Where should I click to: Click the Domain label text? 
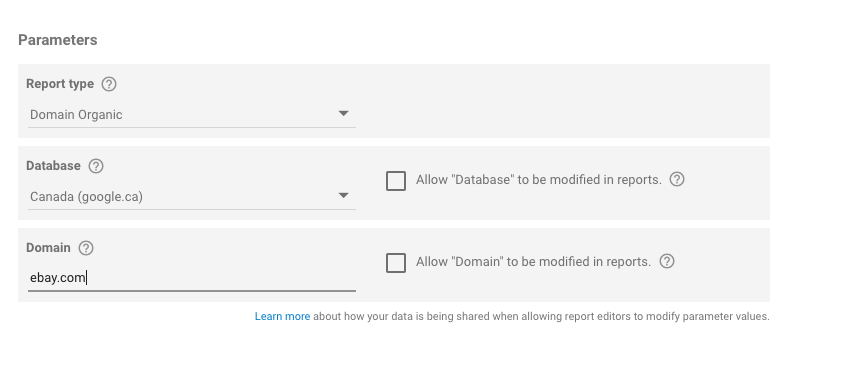point(48,248)
